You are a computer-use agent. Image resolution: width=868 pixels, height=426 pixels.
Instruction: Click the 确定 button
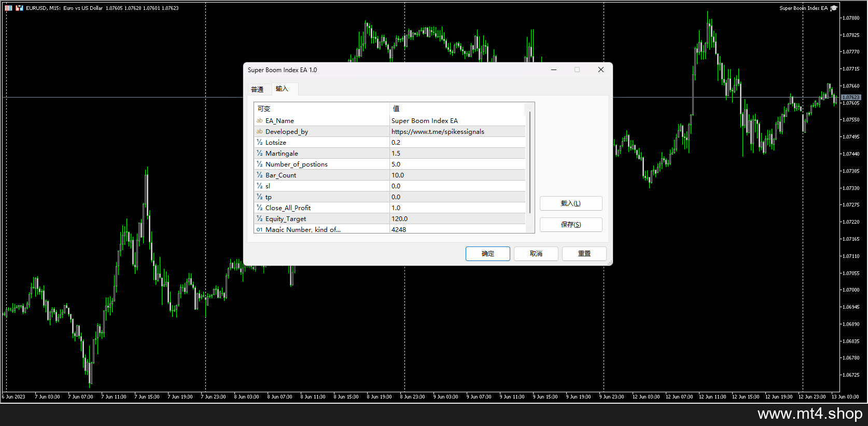487,254
